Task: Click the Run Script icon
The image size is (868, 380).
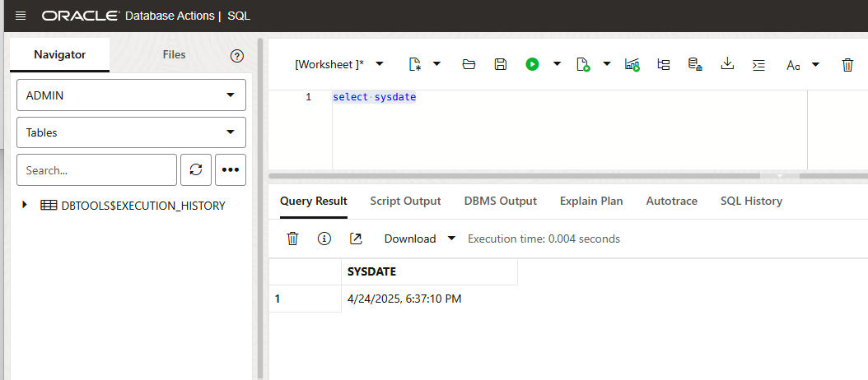Action: click(x=583, y=64)
